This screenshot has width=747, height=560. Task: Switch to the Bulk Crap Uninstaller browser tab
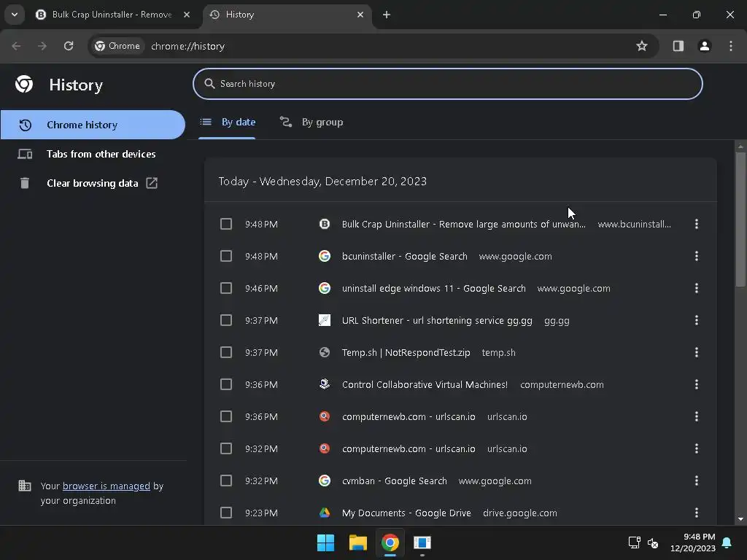point(112,15)
